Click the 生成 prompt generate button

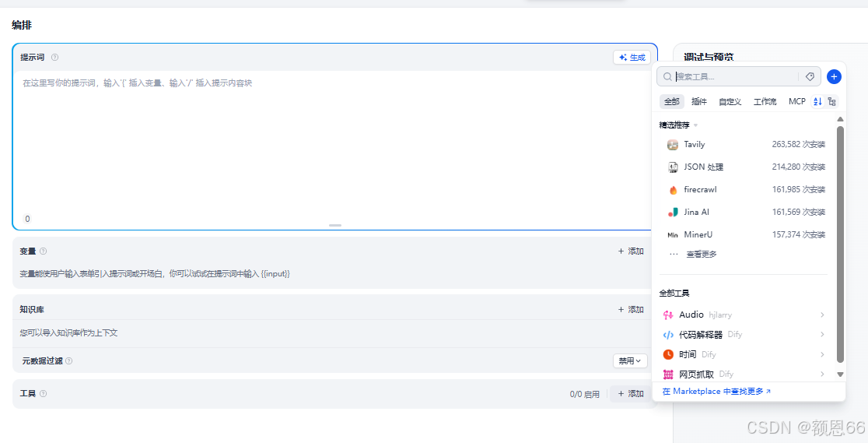(632, 57)
